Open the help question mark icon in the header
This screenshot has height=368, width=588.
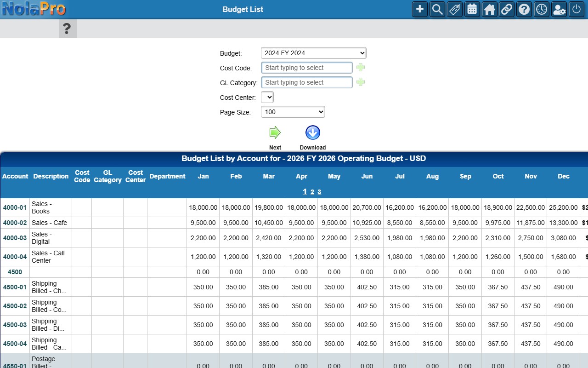524,9
